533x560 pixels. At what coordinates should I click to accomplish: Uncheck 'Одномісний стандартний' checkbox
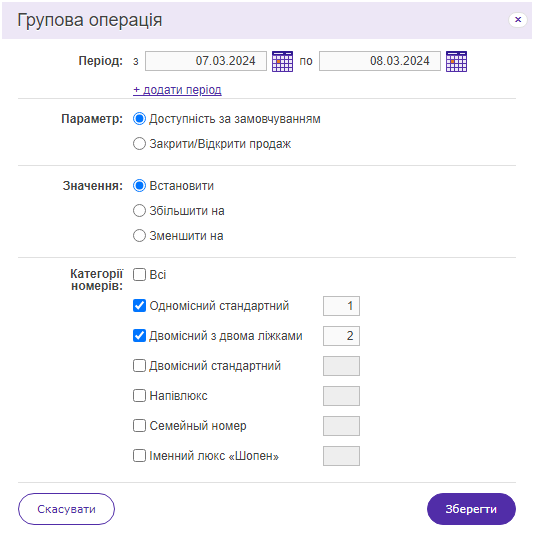click(x=139, y=306)
